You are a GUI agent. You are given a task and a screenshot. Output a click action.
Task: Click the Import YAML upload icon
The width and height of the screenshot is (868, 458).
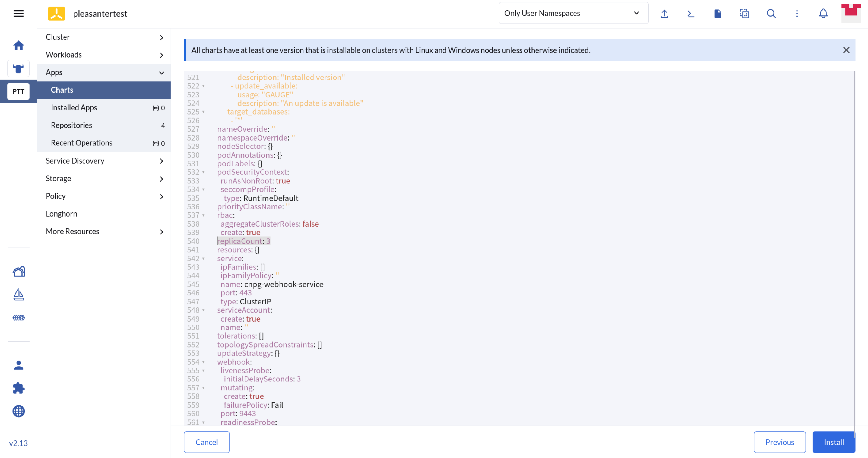664,14
